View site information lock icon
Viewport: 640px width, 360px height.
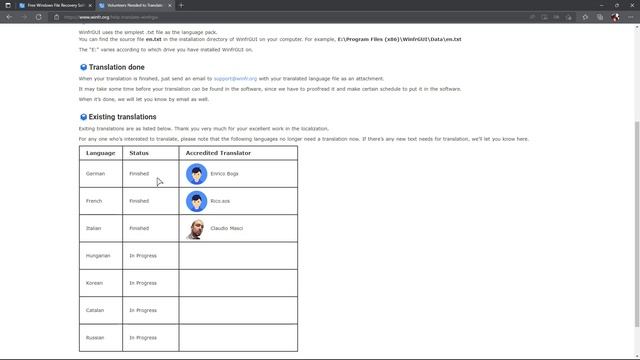click(56, 17)
